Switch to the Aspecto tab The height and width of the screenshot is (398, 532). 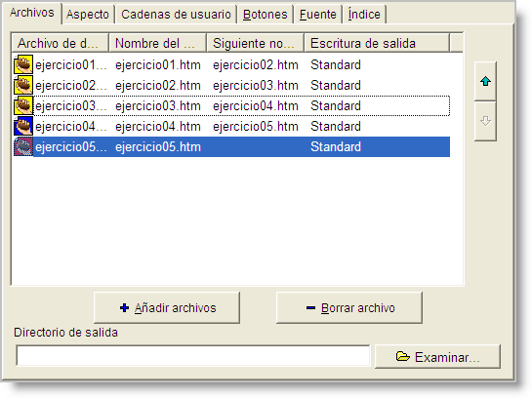88,15
